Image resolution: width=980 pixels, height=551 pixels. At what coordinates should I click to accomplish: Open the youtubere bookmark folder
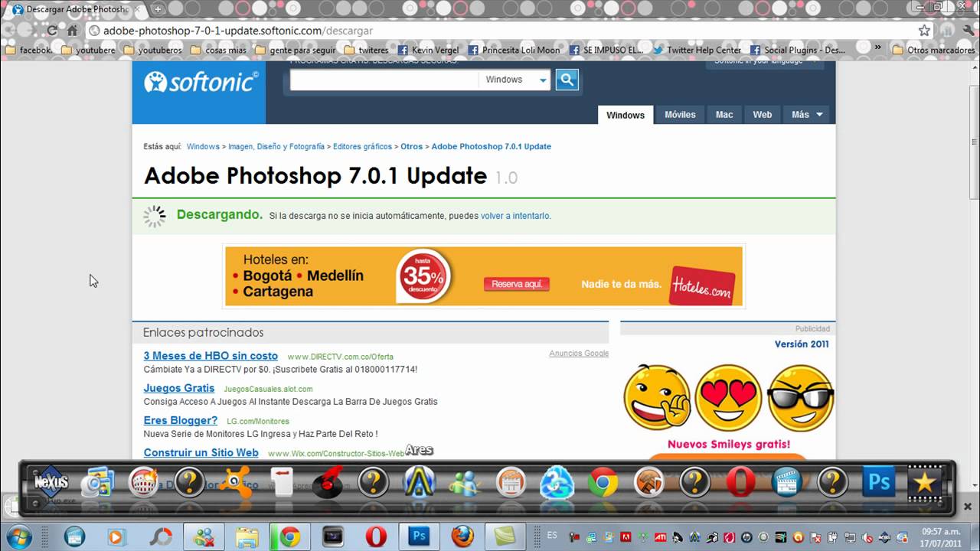coord(88,51)
